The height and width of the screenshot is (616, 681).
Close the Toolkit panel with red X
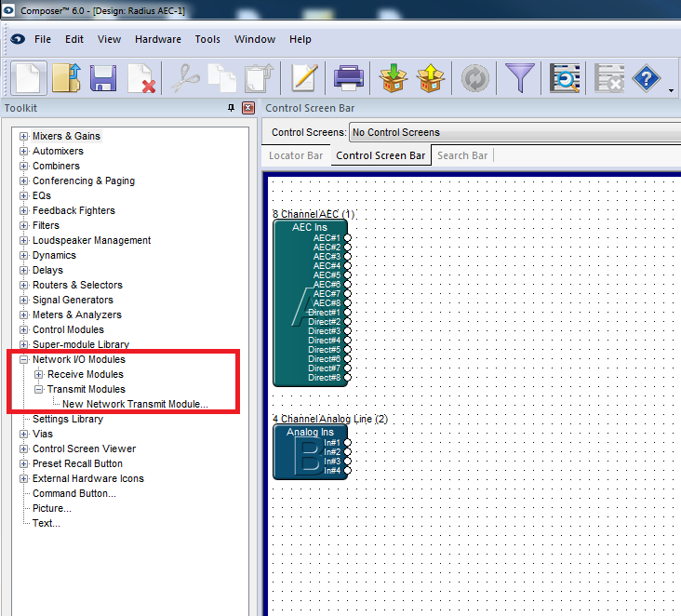(x=248, y=108)
